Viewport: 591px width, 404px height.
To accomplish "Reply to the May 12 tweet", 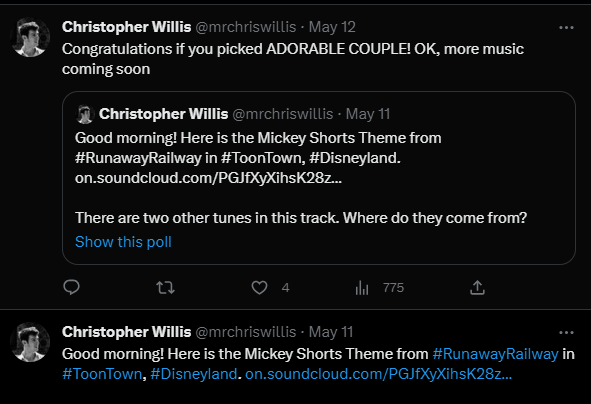I will [x=71, y=288].
